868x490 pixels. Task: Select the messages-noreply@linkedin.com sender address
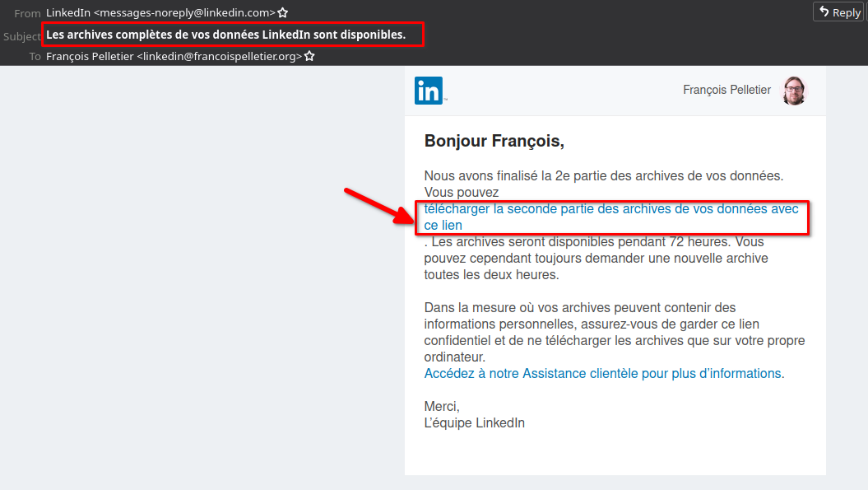tap(183, 12)
